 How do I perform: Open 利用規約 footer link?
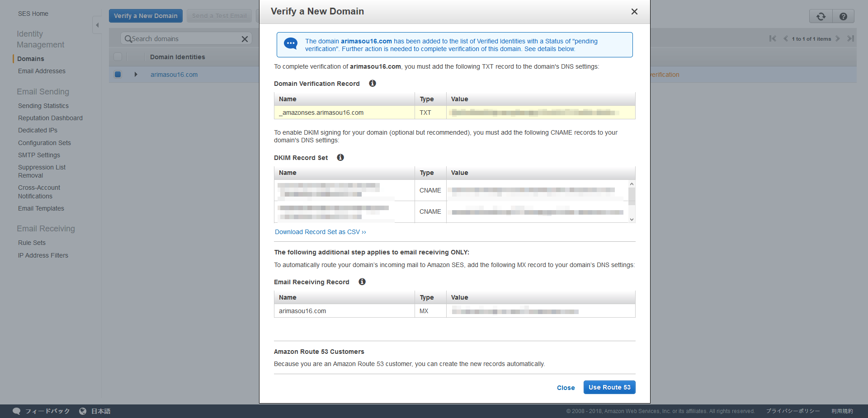tap(842, 411)
